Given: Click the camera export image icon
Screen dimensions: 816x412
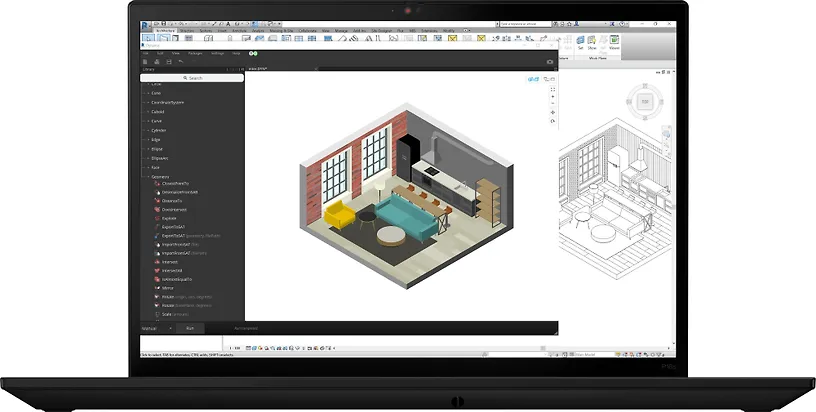Looking at the screenshot, I should pyautogui.click(x=550, y=61).
